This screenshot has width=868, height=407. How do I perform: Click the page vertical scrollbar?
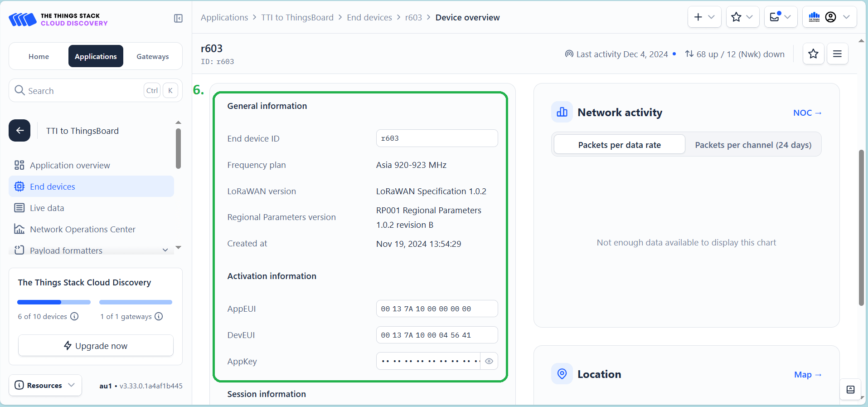click(861, 228)
